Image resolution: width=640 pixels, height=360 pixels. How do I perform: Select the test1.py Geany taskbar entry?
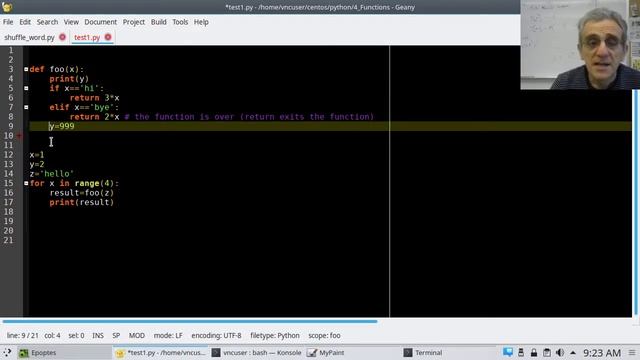pyautogui.click(x=160, y=353)
